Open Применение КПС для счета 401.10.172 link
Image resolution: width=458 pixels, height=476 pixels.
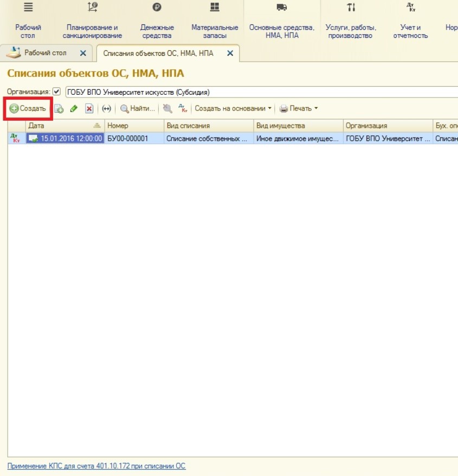pos(96,466)
